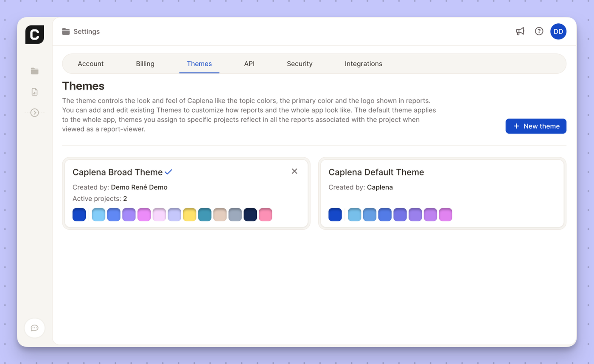Switch to the Account tab
Screen dimensions: 594x364
click(90, 64)
